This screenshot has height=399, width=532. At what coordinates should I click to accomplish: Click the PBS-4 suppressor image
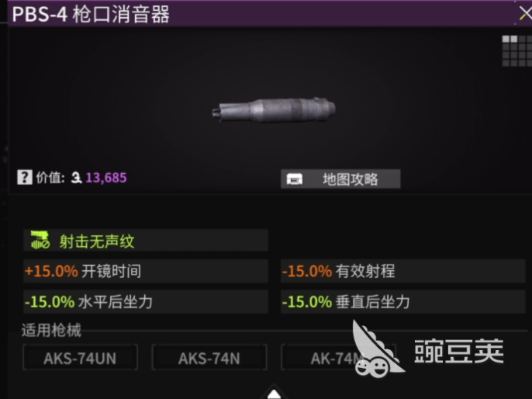coord(274,109)
